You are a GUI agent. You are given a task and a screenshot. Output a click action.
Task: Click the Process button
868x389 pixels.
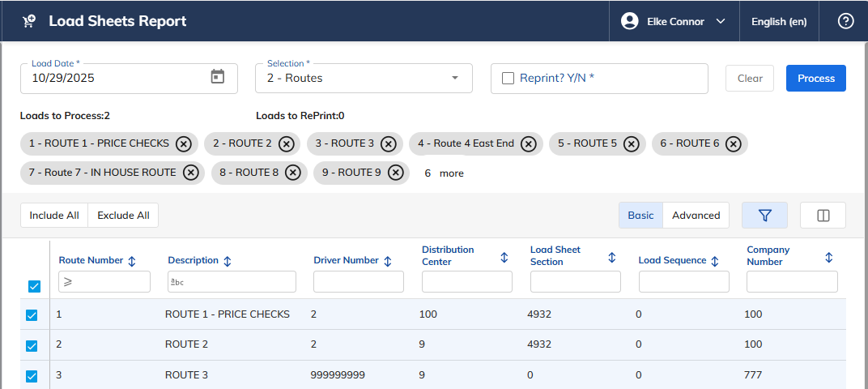(816, 78)
